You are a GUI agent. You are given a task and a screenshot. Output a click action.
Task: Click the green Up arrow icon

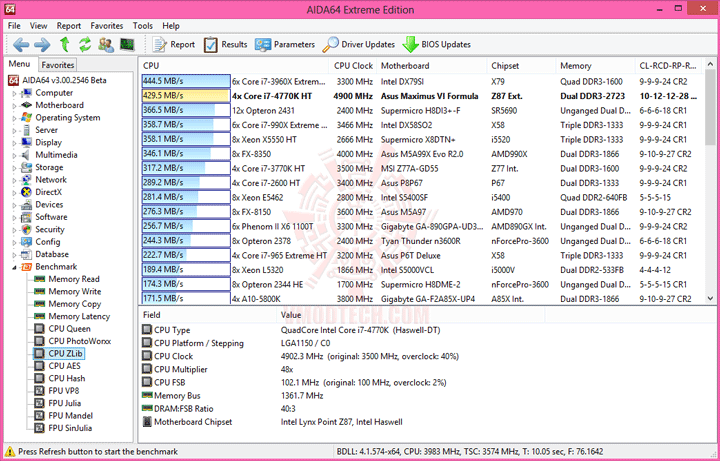pos(65,45)
